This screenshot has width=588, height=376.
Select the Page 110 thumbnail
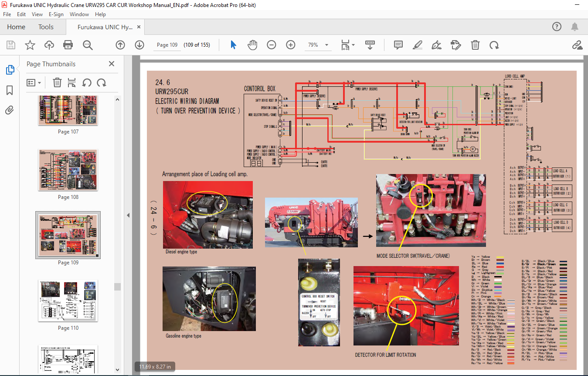(68, 301)
